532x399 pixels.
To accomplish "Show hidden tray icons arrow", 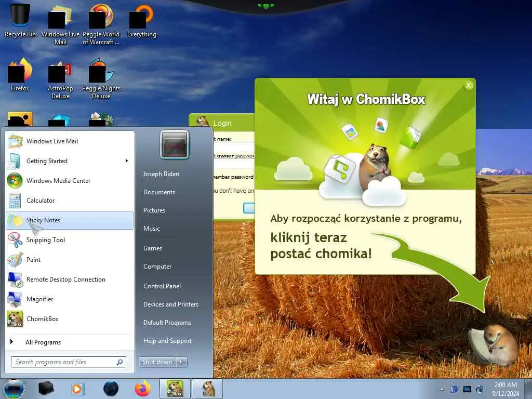I will coord(442,390).
